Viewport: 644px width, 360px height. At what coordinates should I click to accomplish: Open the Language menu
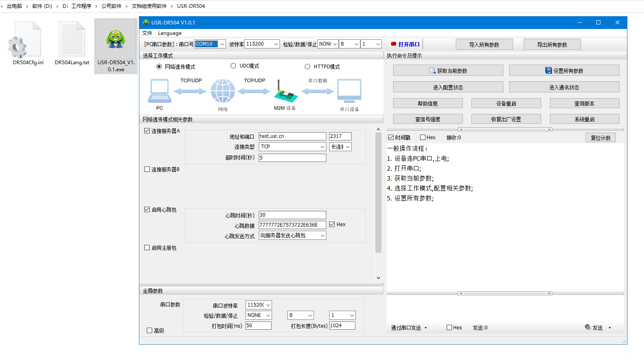click(x=170, y=33)
